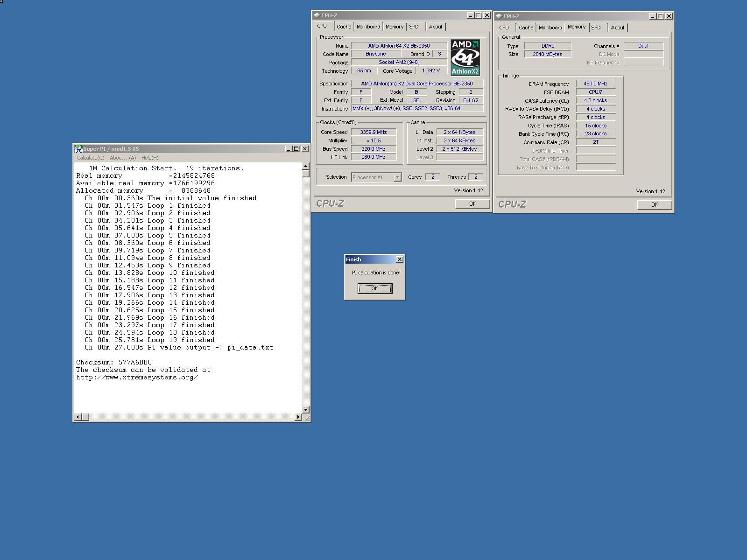Click the CAS# Latency 4.0 clocks field
The height and width of the screenshot is (560, 747).
[x=596, y=100]
